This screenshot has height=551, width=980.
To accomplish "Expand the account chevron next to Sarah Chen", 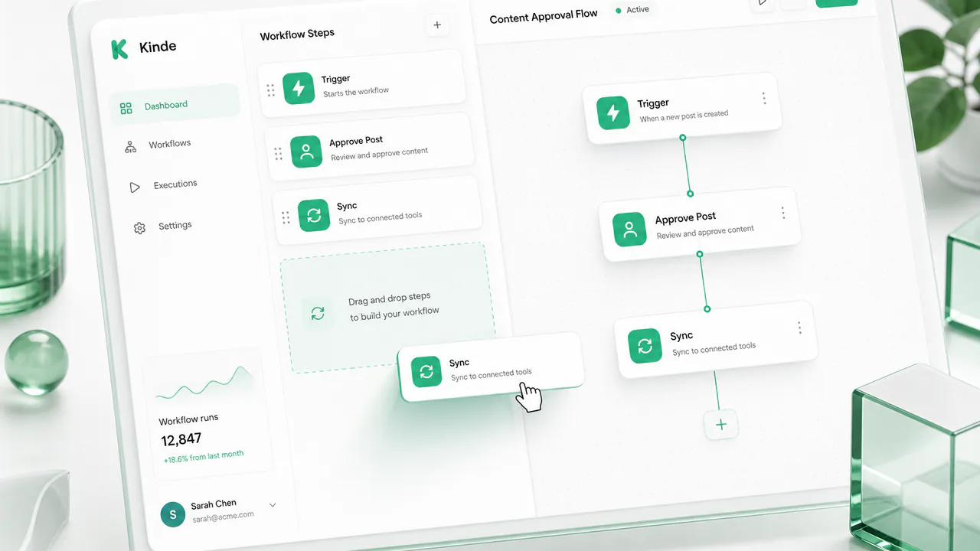I will (x=273, y=505).
